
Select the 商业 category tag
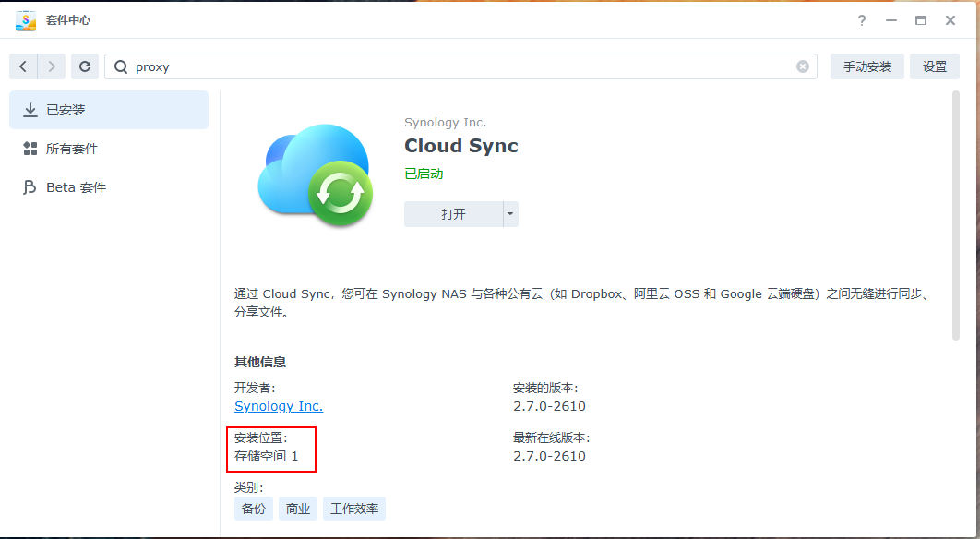pyautogui.click(x=298, y=509)
